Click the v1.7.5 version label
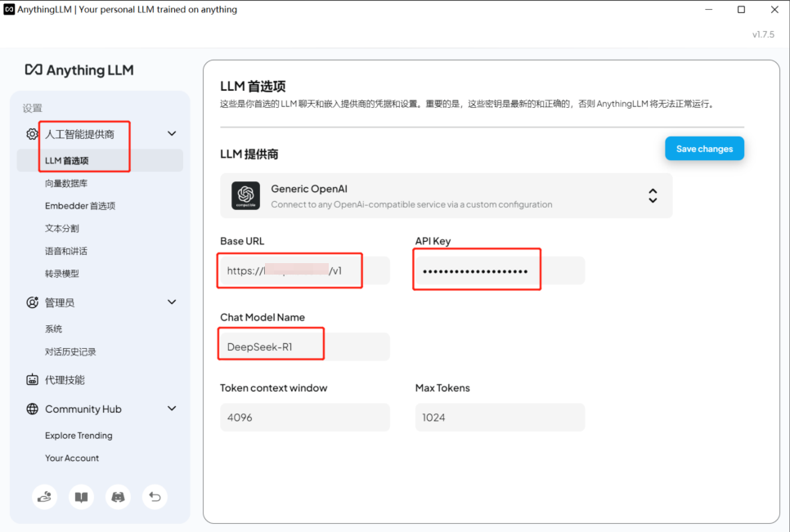The height and width of the screenshot is (532, 790). point(763,34)
